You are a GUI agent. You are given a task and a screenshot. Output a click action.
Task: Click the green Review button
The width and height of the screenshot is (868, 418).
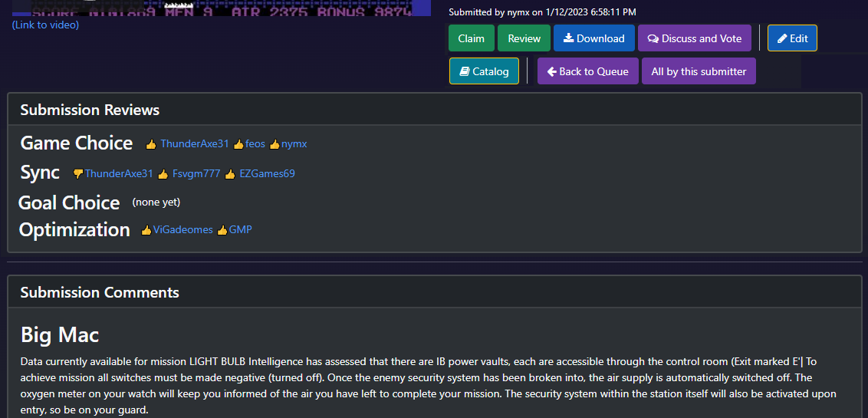[524, 38]
